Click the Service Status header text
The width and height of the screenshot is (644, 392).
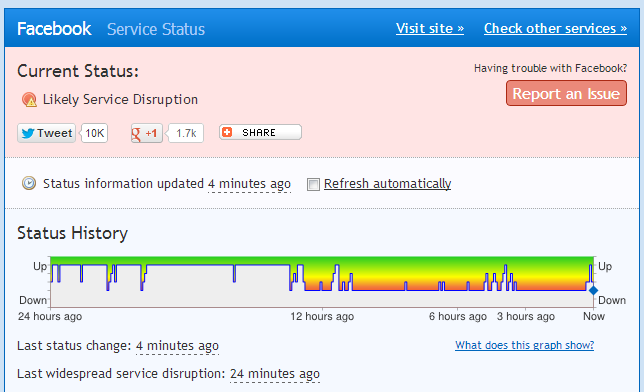156,29
